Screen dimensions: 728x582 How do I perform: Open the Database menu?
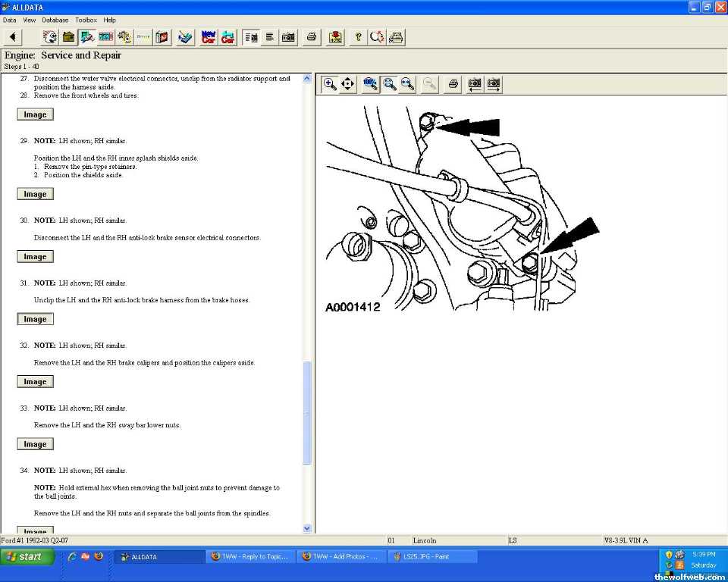(55, 20)
